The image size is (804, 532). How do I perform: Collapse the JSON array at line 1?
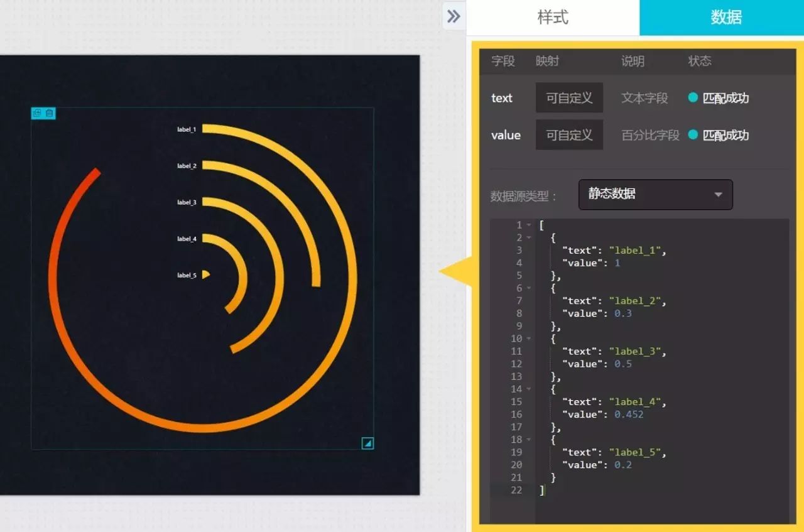pos(529,225)
